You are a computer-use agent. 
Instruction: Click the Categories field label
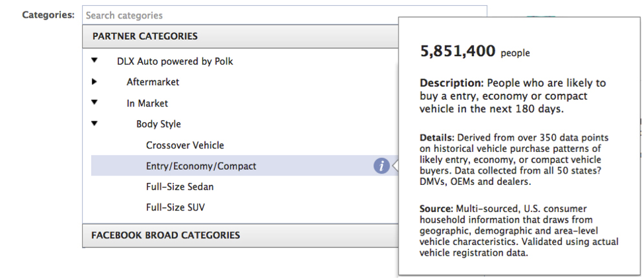tap(48, 15)
